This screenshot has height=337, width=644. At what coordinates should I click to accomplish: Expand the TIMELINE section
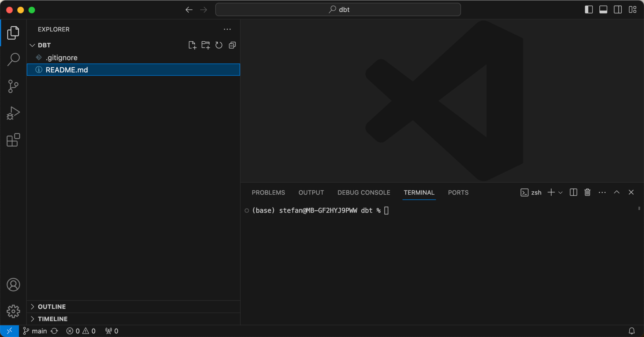click(x=53, y=319)
